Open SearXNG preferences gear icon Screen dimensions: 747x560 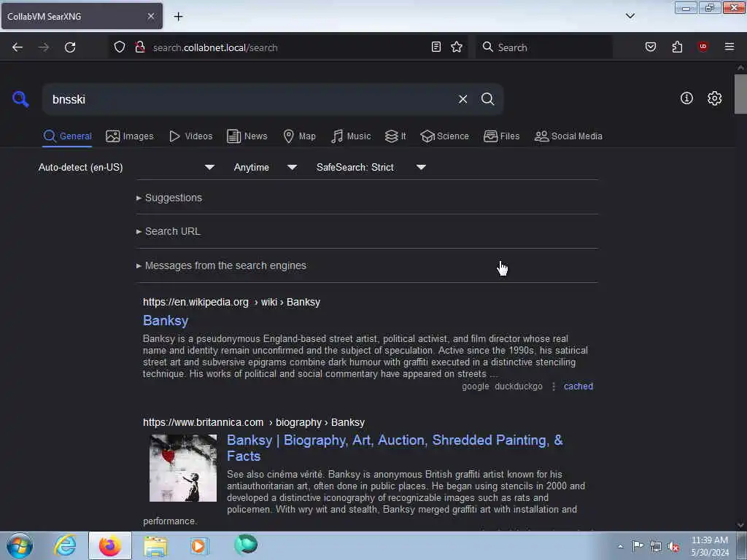(x=714, y=98)
